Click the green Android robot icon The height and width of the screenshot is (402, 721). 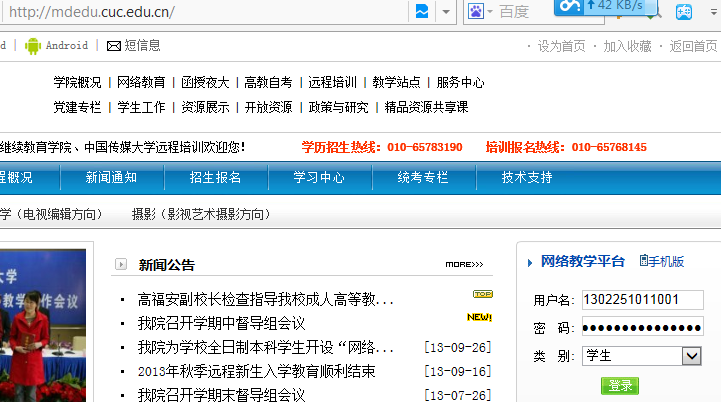(x=33, y=45)
